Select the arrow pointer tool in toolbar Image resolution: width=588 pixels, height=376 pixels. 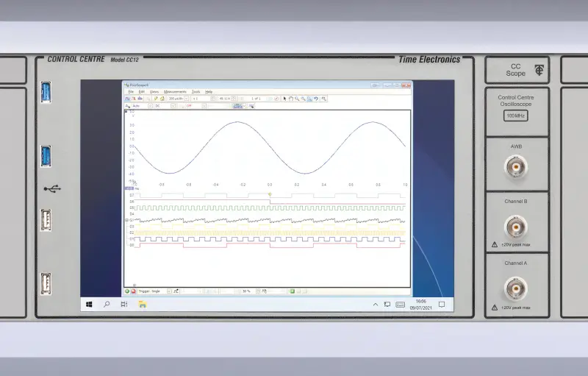284,98
